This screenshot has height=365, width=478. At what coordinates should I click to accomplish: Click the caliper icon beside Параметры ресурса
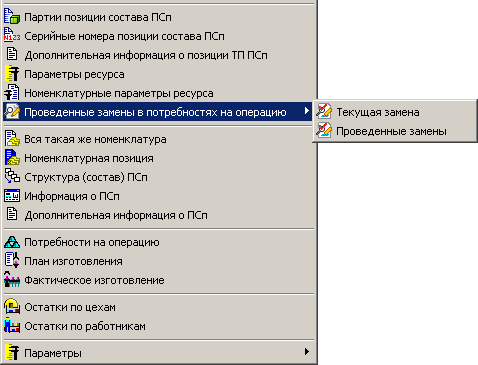[12, 74]
